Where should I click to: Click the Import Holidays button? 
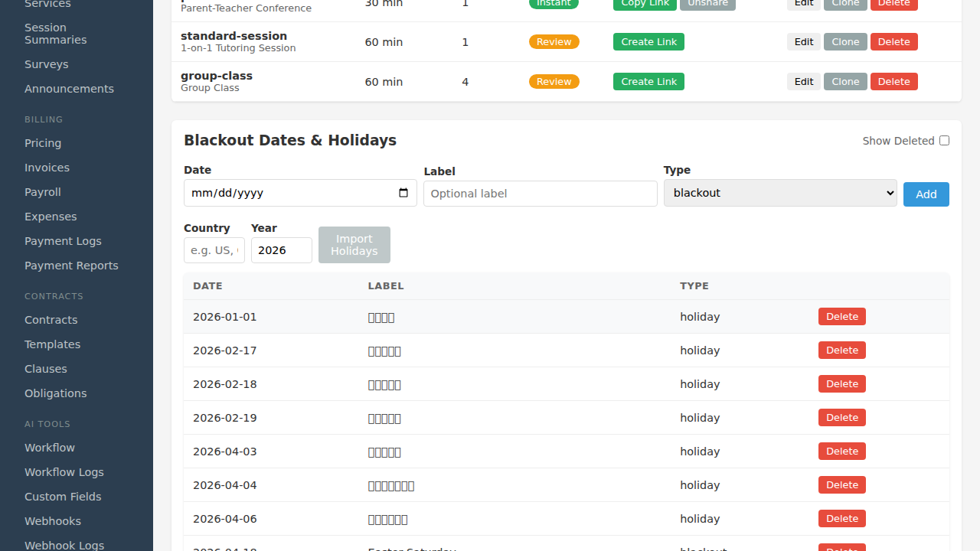click(x=354, y=245)
